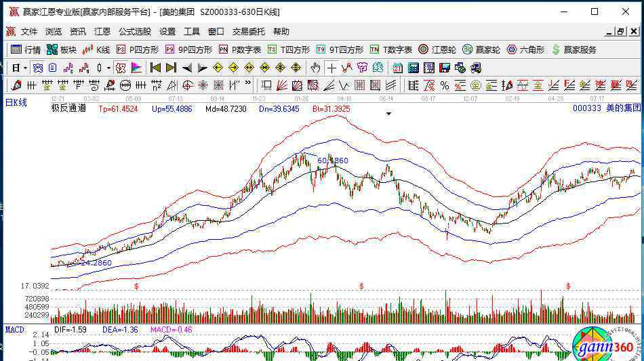Screen dimensions: 644x361
Task: Open the 资讯 menu
Action: [78, 32]
